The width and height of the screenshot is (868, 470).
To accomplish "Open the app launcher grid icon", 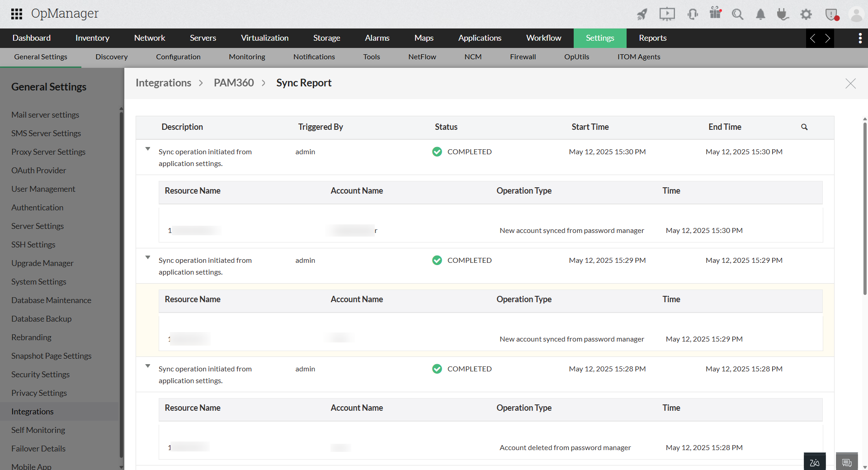I will tap(17, 14).
